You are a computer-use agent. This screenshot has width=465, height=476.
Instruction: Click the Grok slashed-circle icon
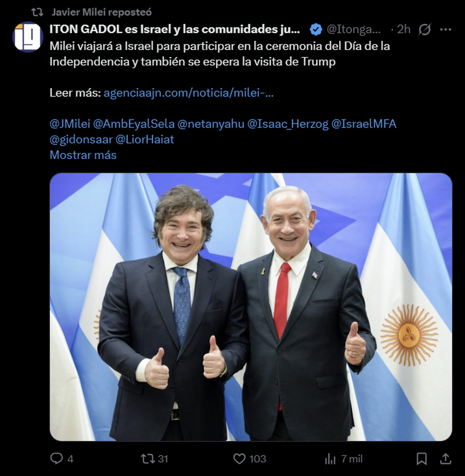[x=425, y=29]
